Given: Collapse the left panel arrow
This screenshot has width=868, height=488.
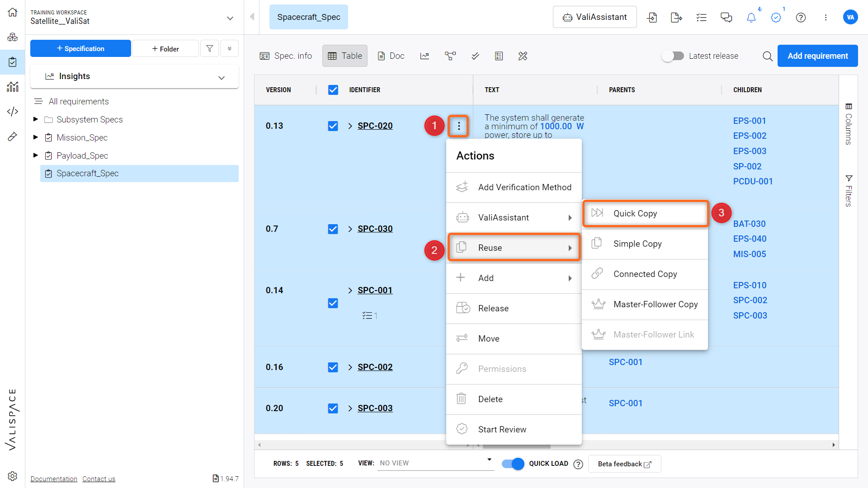Looking at the screenshot, I should (252, 17).
